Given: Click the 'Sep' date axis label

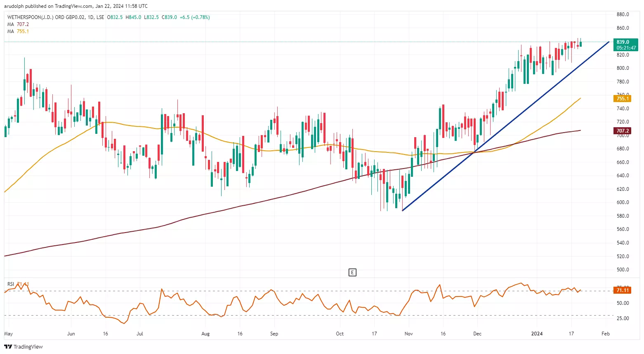Looking at the screenshot, I should [274, 334].
